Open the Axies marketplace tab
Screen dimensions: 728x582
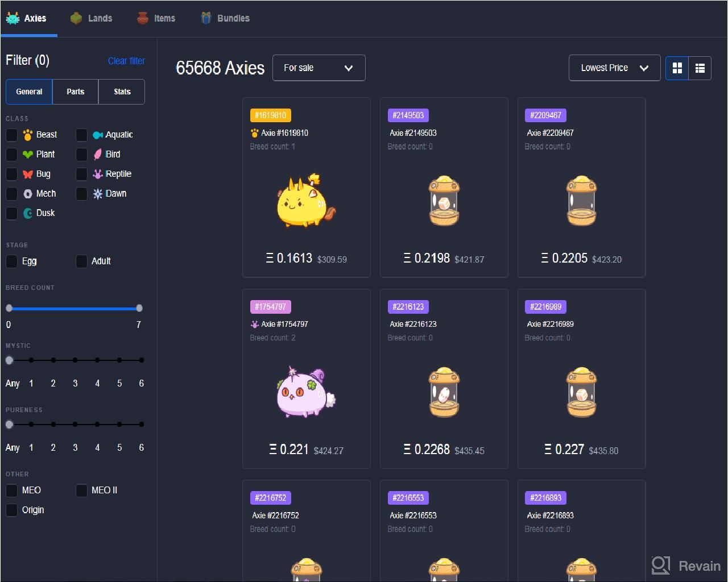coord(28,18)
